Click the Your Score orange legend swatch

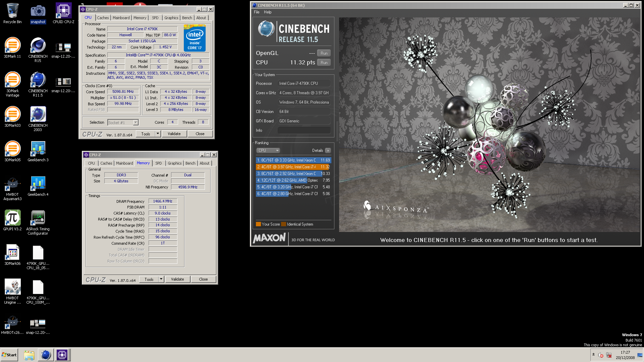(x=258, y=224)
